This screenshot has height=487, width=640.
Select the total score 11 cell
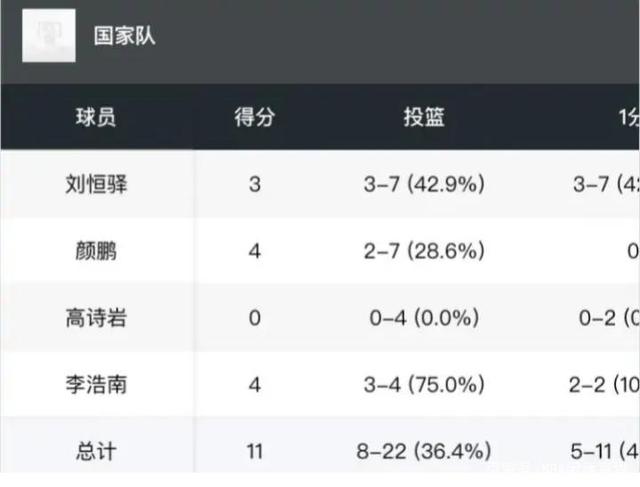[x=254, y=451]
